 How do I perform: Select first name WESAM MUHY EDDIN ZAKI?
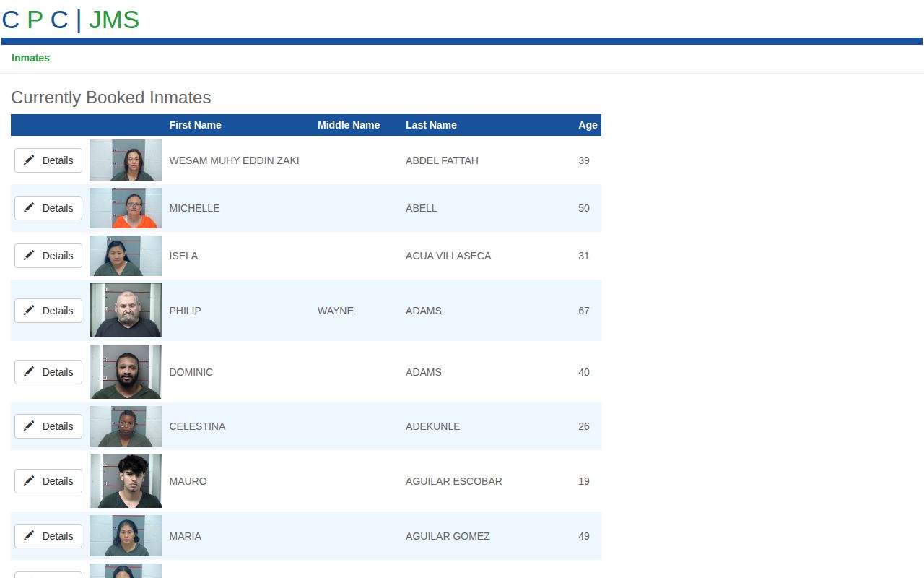tap(234, 160)
